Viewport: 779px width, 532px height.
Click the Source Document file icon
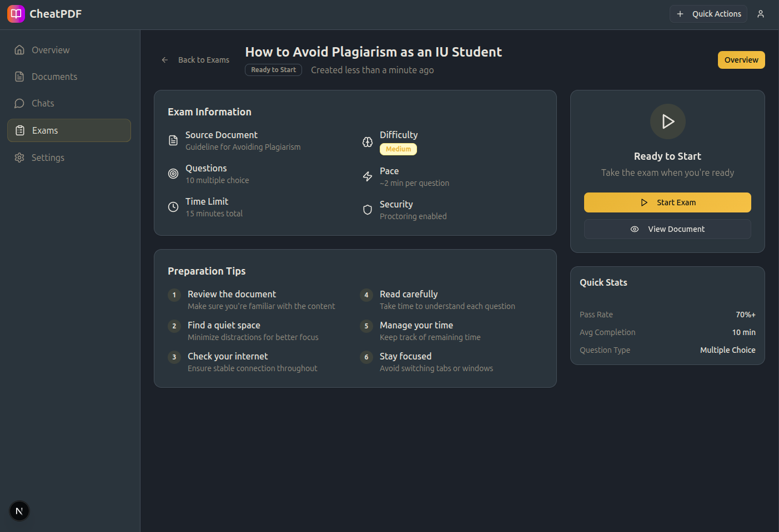tap(173, 140)
